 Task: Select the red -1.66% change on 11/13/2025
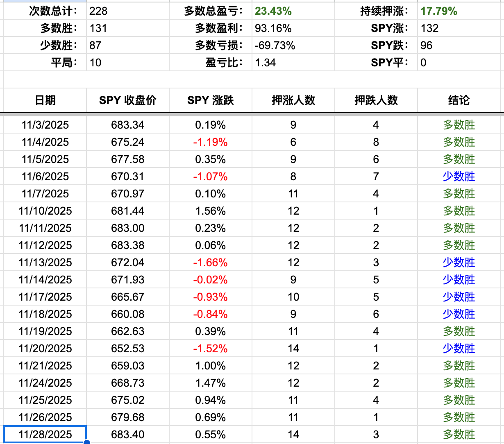coord(211,263)
